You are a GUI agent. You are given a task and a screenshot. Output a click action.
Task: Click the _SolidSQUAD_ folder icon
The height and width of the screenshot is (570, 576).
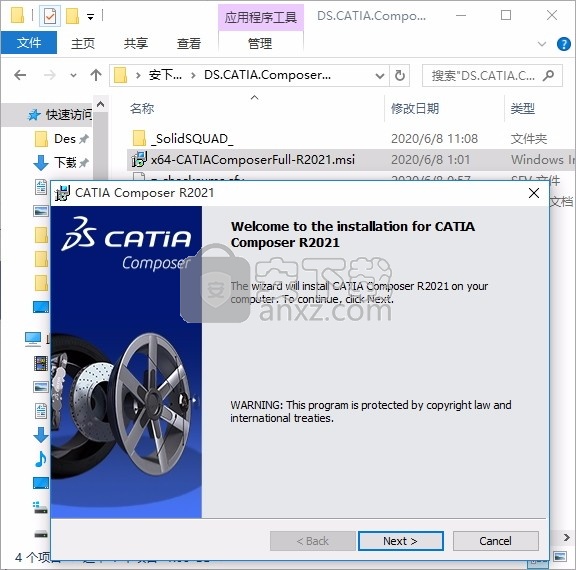tap(139, 138)
